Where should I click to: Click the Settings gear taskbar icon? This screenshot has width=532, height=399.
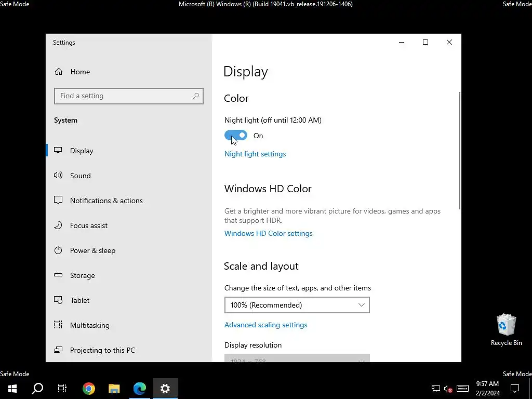[165, 389]
